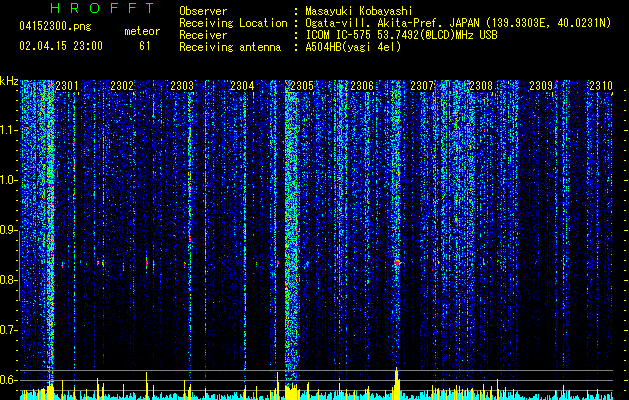Screen dimensions: 629x400
Task: Click the tallest yellow intensity spike before 2307
Action: click(396, 383)
